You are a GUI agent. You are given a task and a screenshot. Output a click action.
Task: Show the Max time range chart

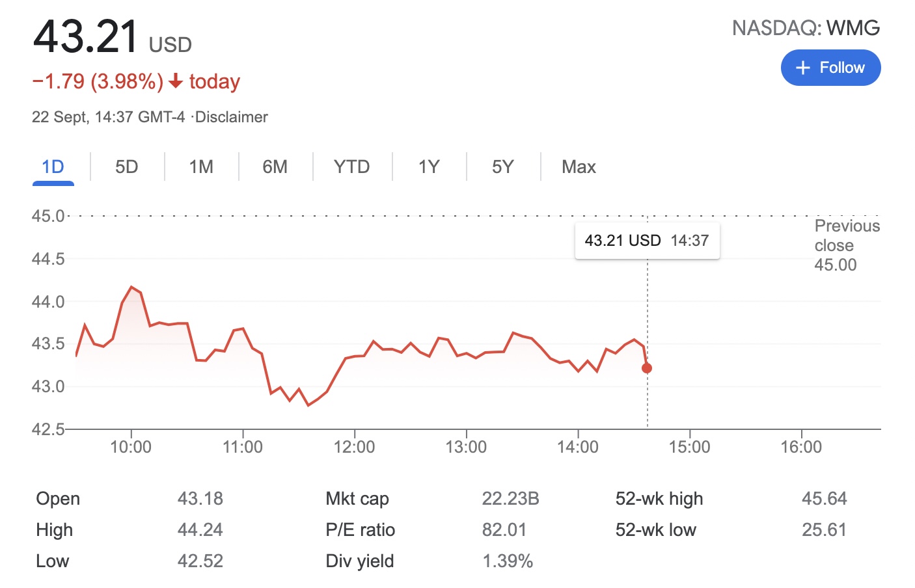(579, 167)
